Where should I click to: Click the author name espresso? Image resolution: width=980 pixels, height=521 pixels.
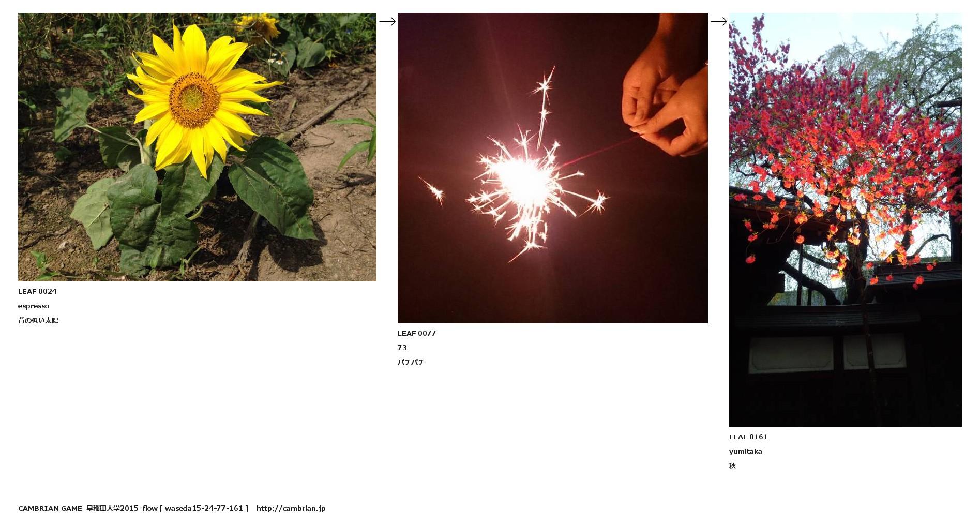(34, 306)
